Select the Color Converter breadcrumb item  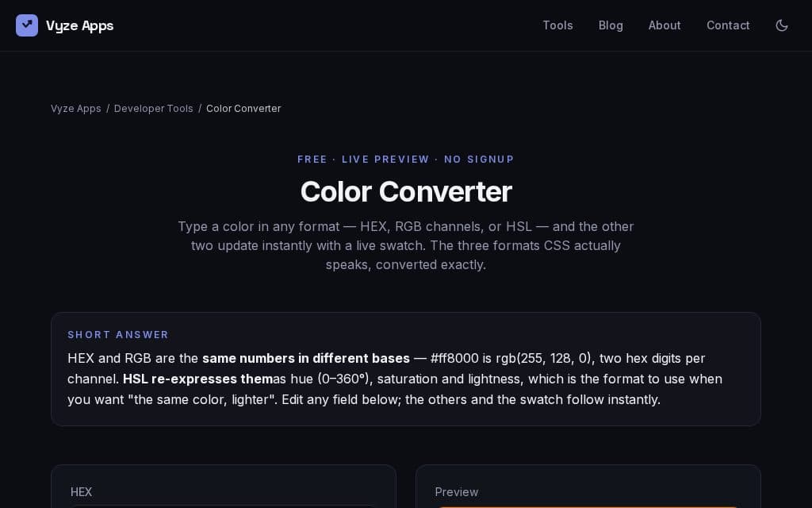click(243, 108)
